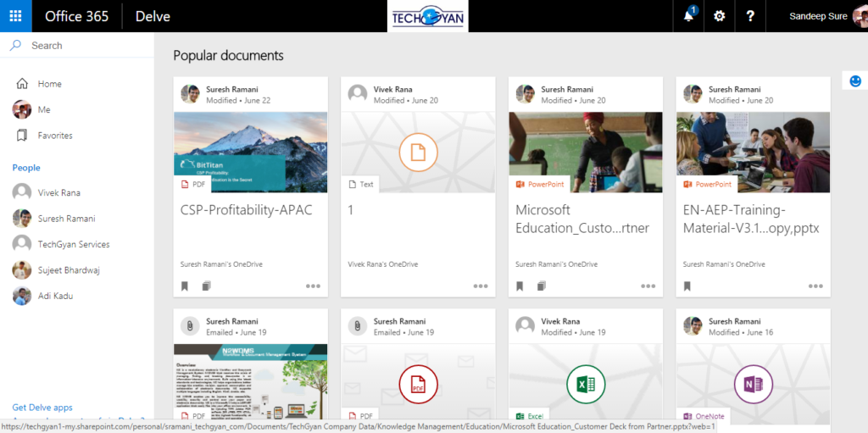Toggle favorite bookmark on Microsoft Education card
This screenshot has width=868, height=433.
[520, 286]
